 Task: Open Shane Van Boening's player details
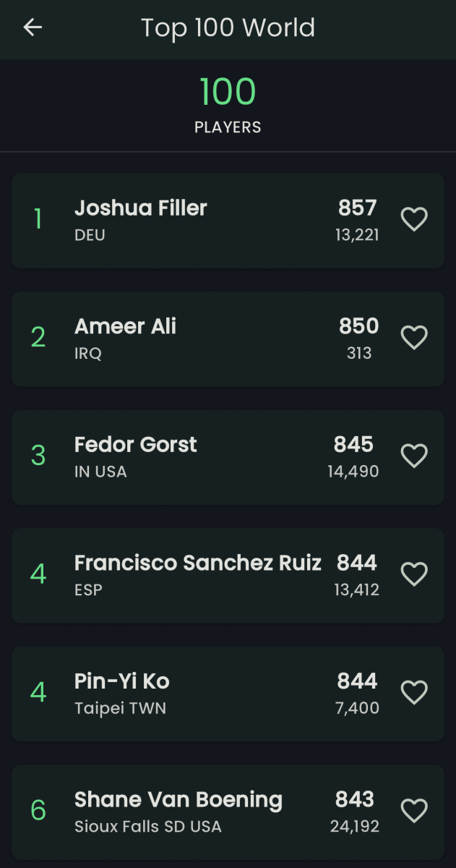[x=228, y=812]
